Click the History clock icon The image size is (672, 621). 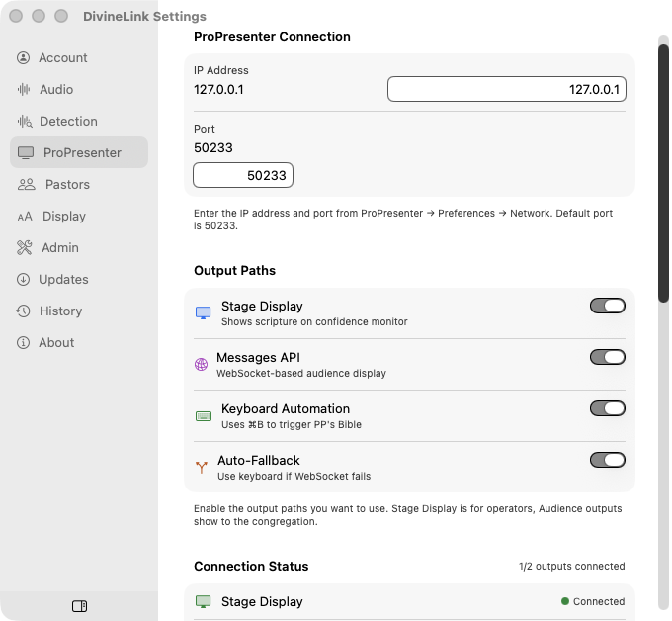(23, 310)
